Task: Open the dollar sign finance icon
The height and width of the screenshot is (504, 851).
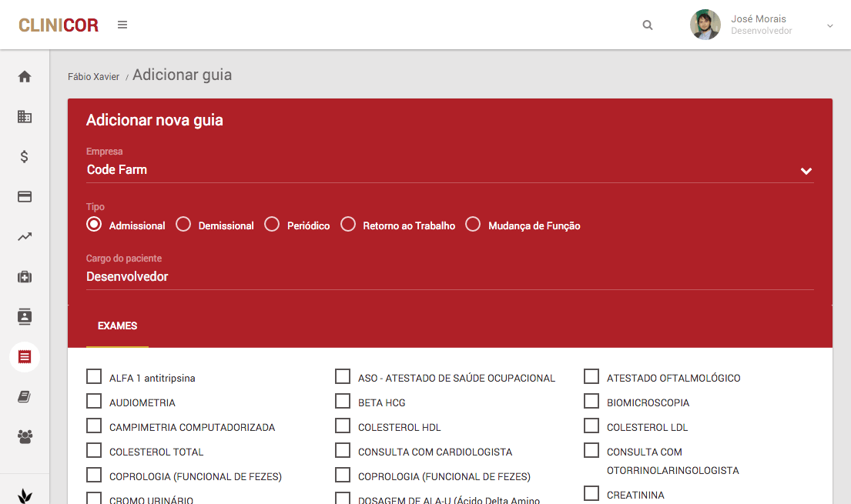Action: 25,157
